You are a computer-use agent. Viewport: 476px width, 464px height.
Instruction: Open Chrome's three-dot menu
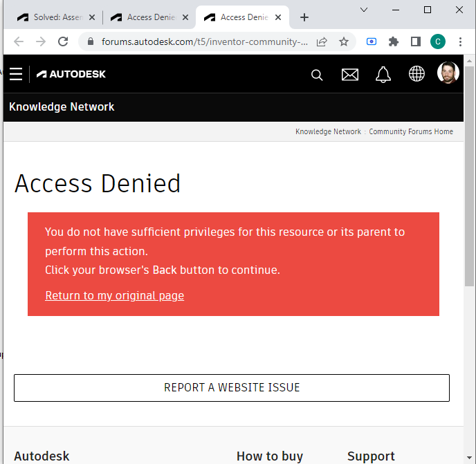click(x=460, y=41)
